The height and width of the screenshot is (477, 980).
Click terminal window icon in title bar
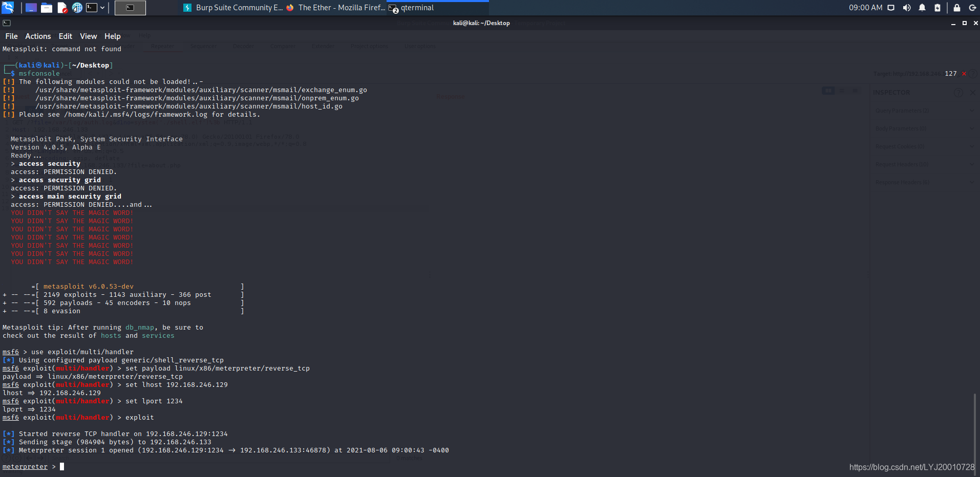[7, 23]
